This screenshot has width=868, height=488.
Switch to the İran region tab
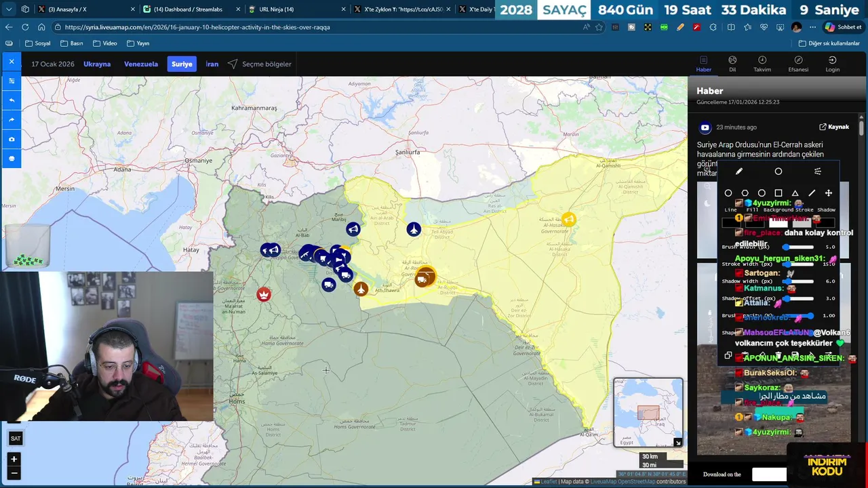(x=212, y=64)
